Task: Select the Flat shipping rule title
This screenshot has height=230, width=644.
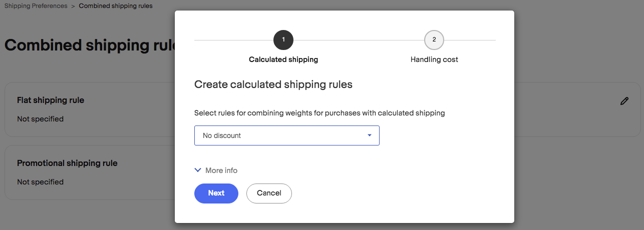Action: (51, 100)
